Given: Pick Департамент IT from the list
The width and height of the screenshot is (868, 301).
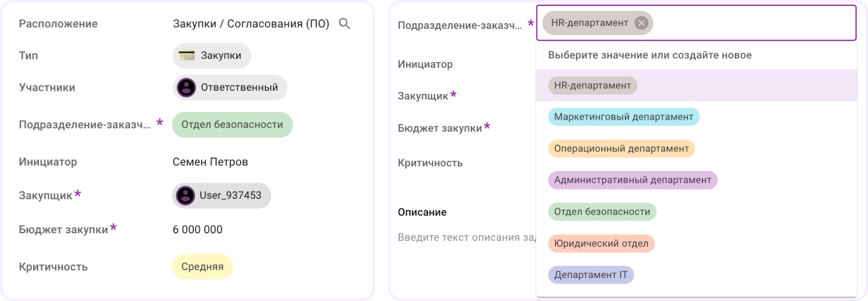Looking at the screenshot, I should click(590, 275).
